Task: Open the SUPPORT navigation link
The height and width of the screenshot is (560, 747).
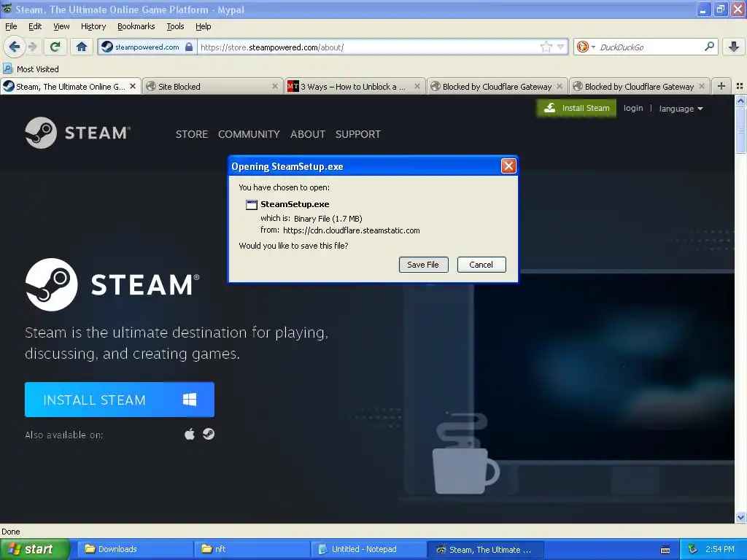Action: 357,134
